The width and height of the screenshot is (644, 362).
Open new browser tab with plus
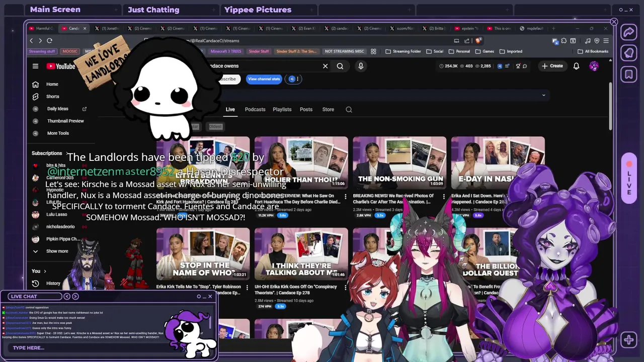[554, 29]
